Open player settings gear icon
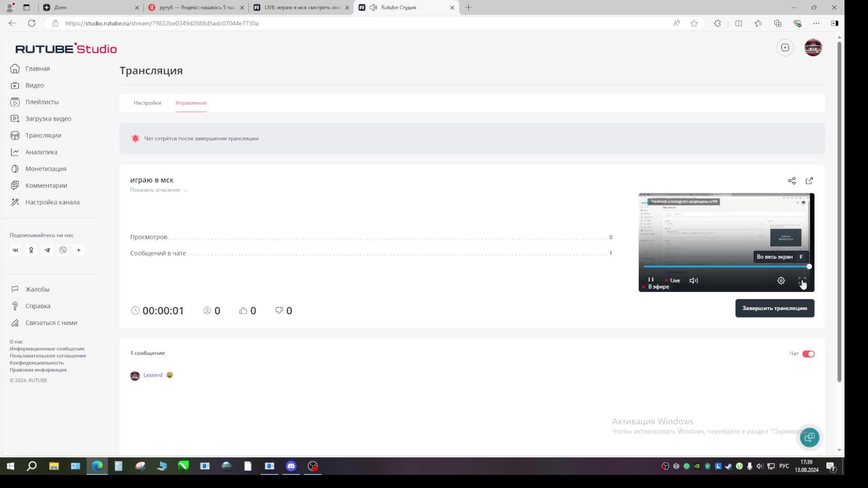Image resolution: width=868 pixels, height=488 pixels. pos(781,281)
